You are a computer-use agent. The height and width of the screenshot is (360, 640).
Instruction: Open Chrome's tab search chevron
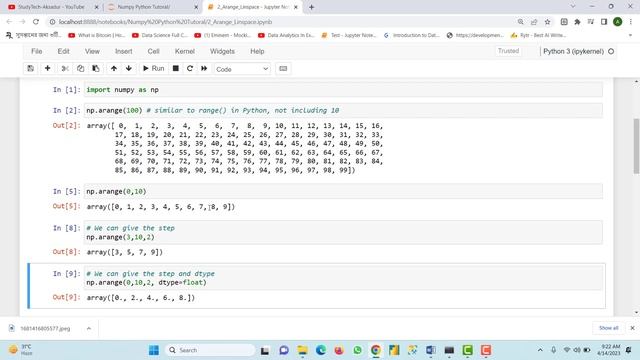(x=573, y=7)
